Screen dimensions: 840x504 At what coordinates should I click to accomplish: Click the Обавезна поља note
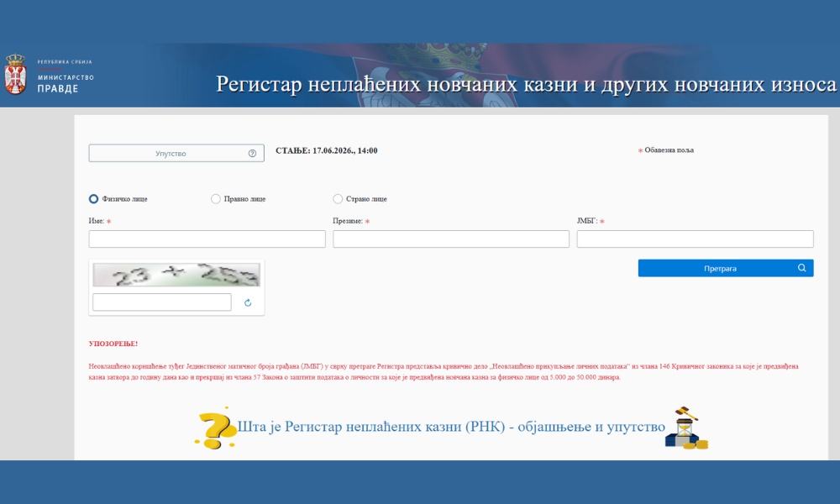point(666,150)
